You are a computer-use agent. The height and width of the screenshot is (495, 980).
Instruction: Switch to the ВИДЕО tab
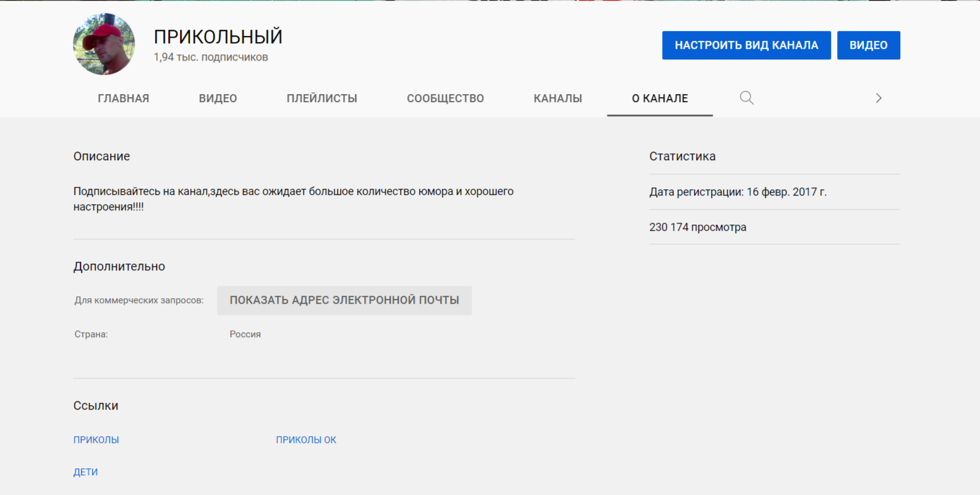click(x=218, y=98)
